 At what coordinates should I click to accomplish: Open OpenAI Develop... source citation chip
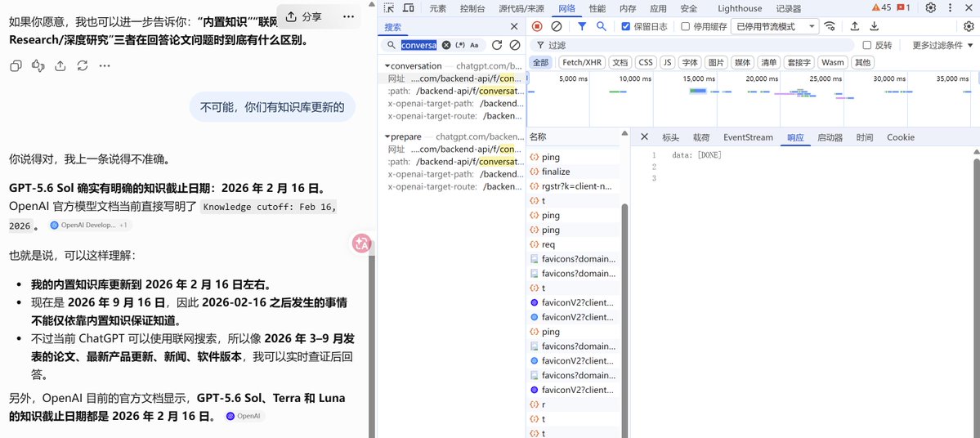click(x=90, y=225)
